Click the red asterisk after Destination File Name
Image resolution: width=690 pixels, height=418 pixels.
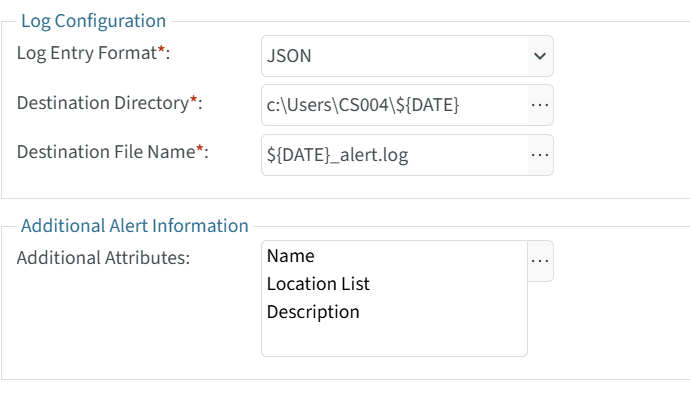pyautogui.click(x=200, y=150)
